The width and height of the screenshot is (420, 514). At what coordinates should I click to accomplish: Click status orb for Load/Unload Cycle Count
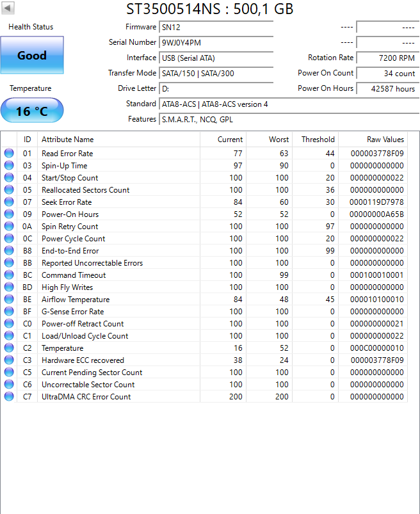[9, 335]
